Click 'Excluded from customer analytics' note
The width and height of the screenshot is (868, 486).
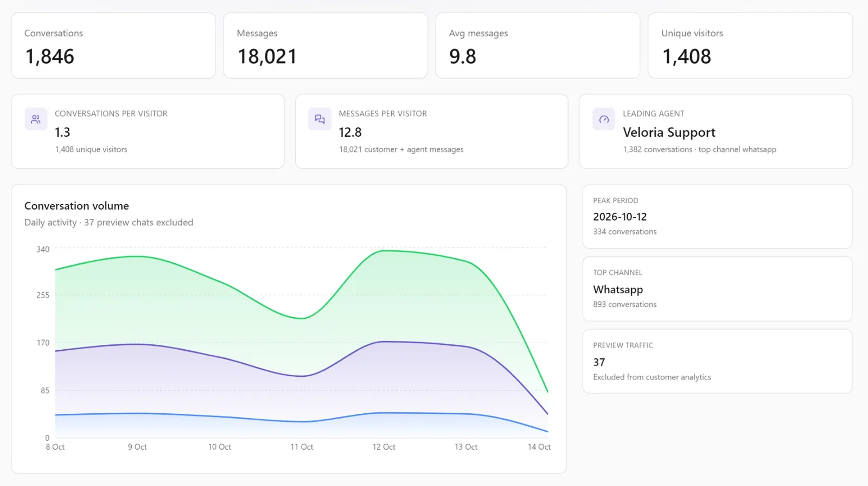click(652, 377)
